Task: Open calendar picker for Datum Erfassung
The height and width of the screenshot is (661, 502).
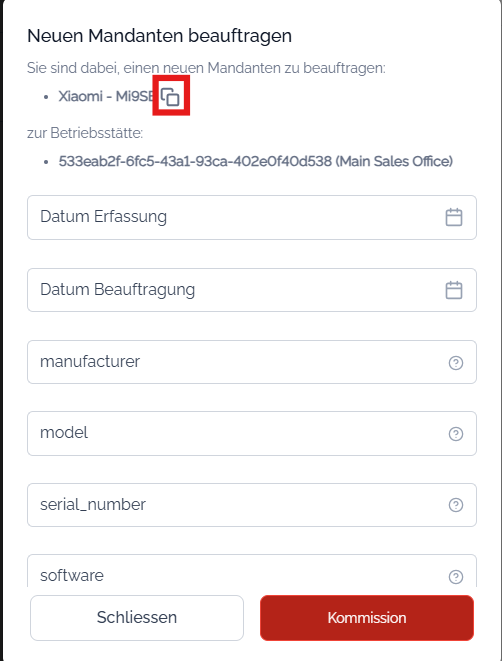Action: point(454,218)
